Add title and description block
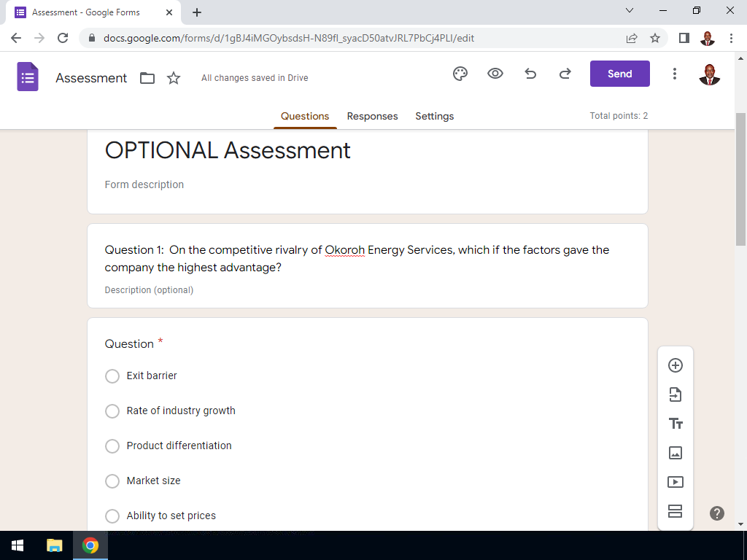Screen dimensions: 747x560 click(x=675, y=424)
